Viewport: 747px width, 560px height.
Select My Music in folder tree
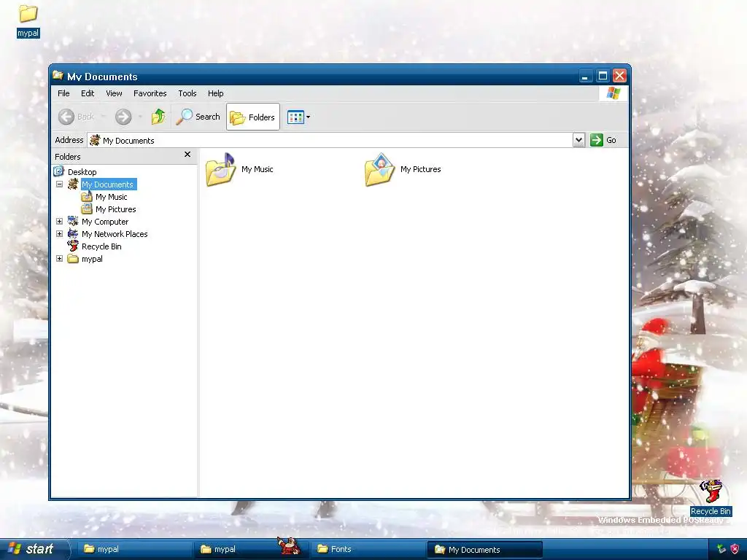click(x=111, y=197)
